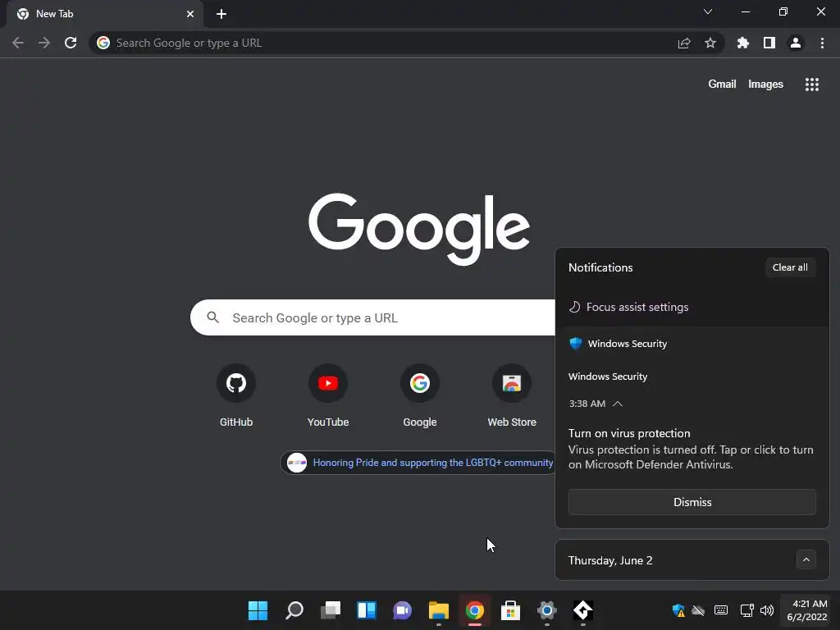Open the tab search dropdown arrow

tap(708, 11)
